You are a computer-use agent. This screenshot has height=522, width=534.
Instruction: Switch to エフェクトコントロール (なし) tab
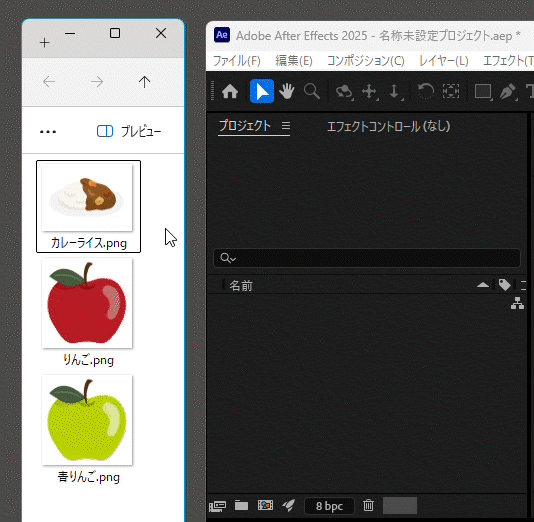point(389,126)
